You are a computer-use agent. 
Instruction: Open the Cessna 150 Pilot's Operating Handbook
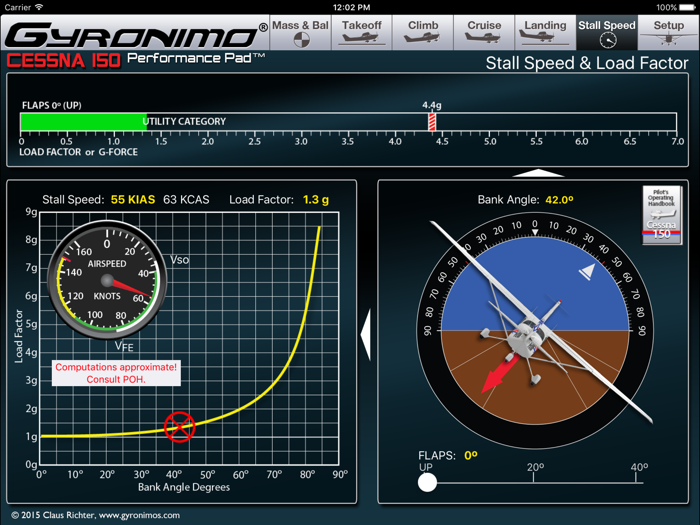662,215
